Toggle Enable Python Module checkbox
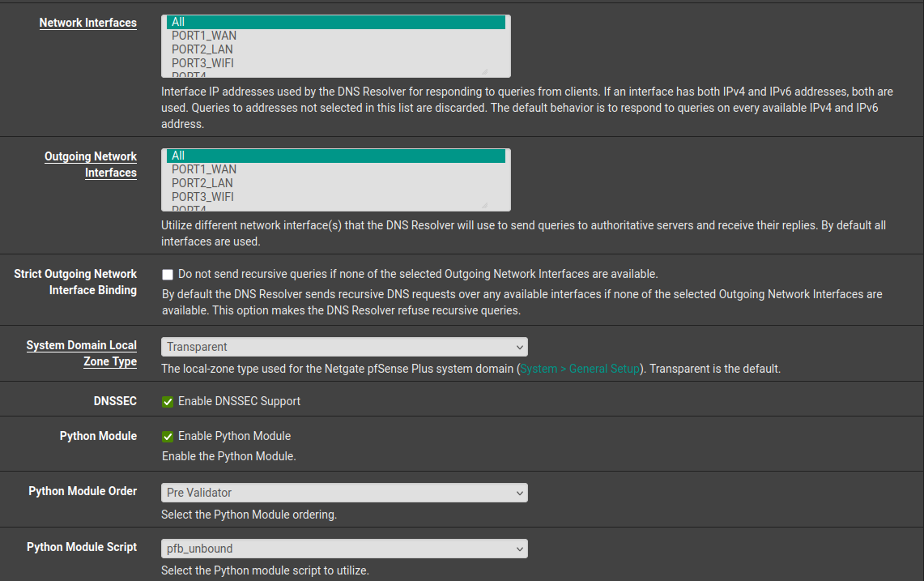924x581 pixels. 168,437
